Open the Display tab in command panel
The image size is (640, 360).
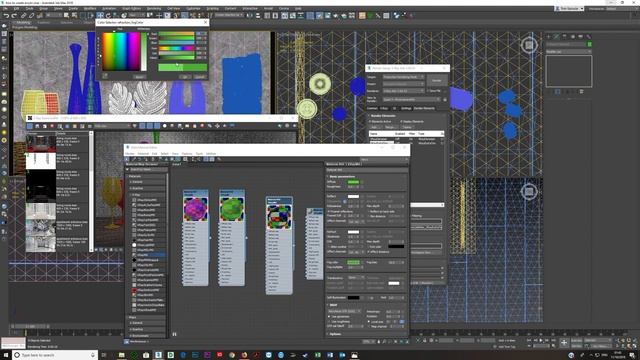tap(580, 36)
